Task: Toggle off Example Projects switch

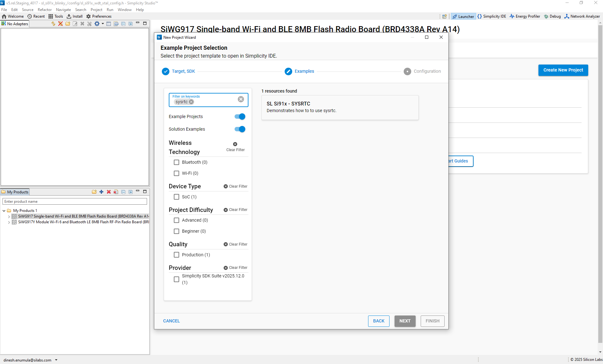Action: click(240, 117)
